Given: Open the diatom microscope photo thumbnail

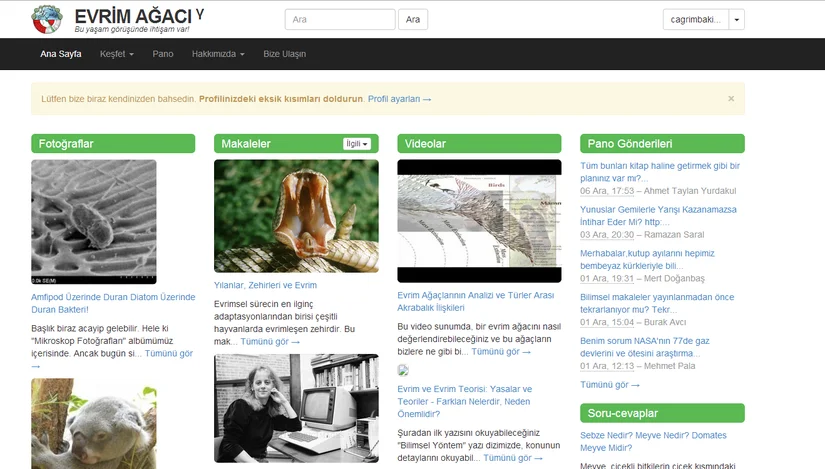Looking at the screenshot, I should [x=94, y=222].
